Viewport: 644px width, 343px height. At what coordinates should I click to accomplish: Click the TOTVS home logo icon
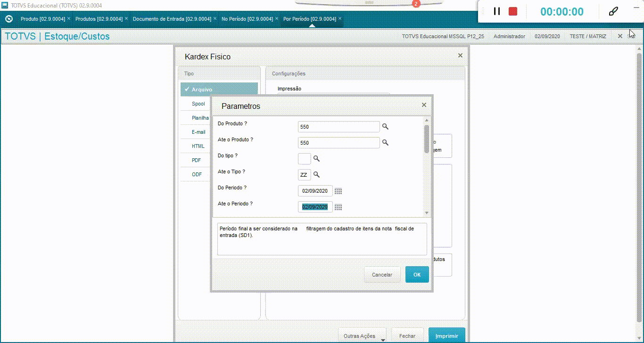click(x=8, y=19)
